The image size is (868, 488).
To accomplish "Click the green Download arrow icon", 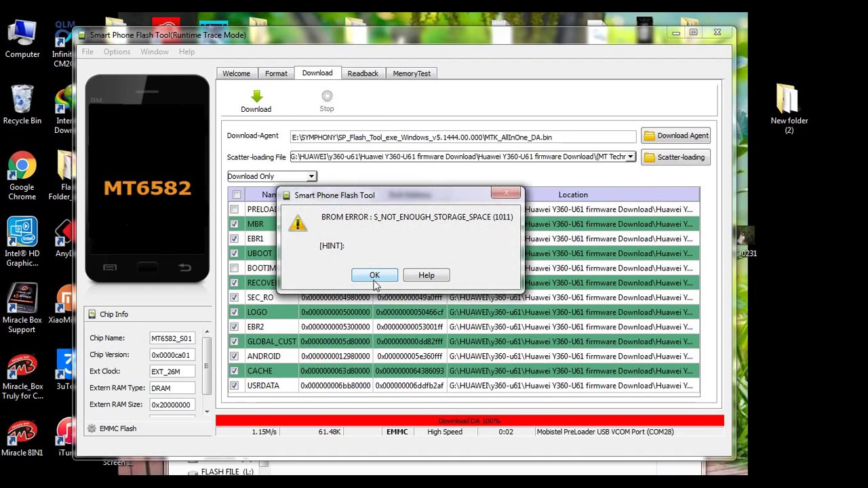I will [256, 96].
